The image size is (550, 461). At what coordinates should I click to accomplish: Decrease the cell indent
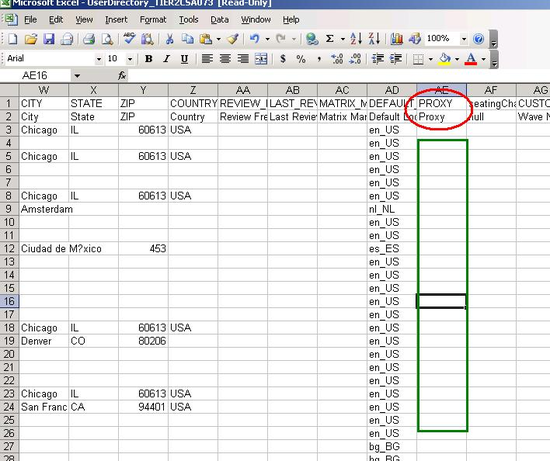click(x=377, y=59)
